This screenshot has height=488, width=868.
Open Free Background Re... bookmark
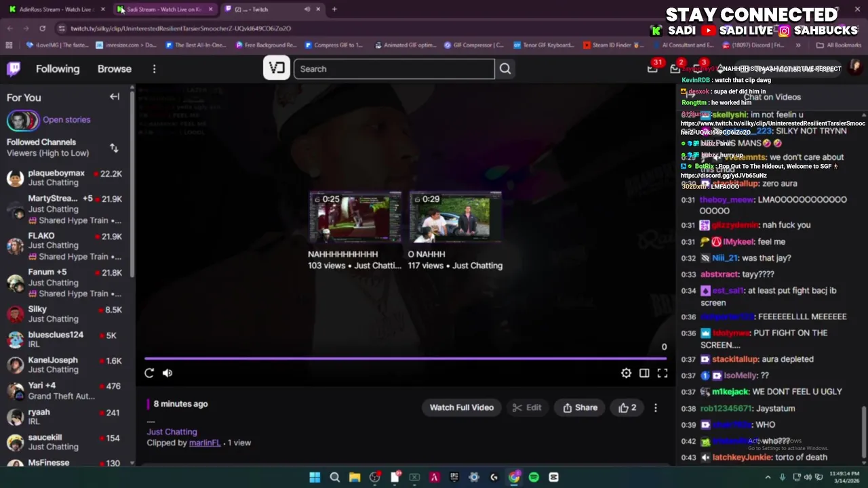266,45
